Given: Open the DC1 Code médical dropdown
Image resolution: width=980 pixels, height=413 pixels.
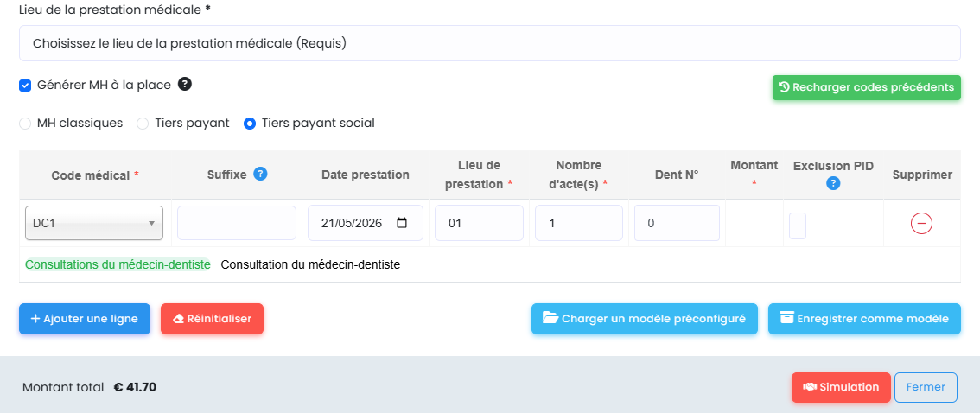Looking at the screenshot, I should pos(93,223).
